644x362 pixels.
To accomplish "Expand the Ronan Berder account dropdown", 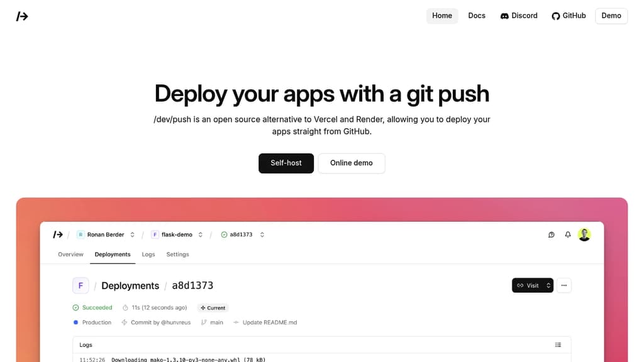I will pyautogui.click(x=132, y=234).
